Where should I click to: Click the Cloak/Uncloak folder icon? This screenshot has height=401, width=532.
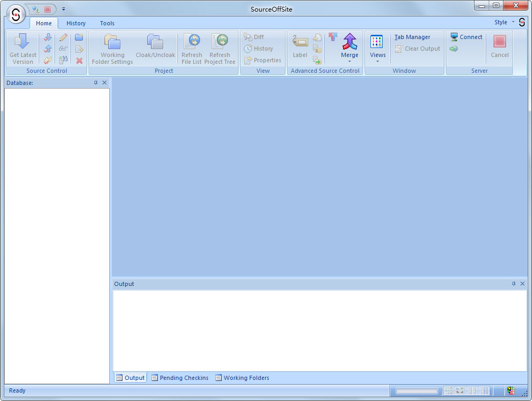(x=155, y=42)
